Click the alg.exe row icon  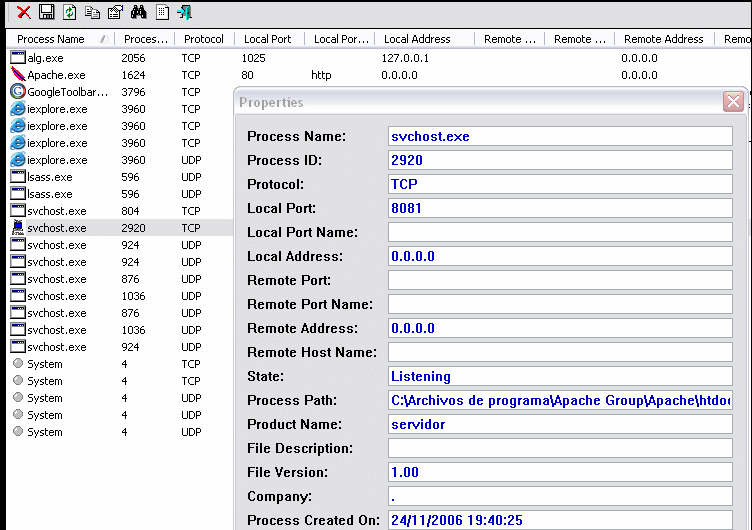(x=18, y=58)
